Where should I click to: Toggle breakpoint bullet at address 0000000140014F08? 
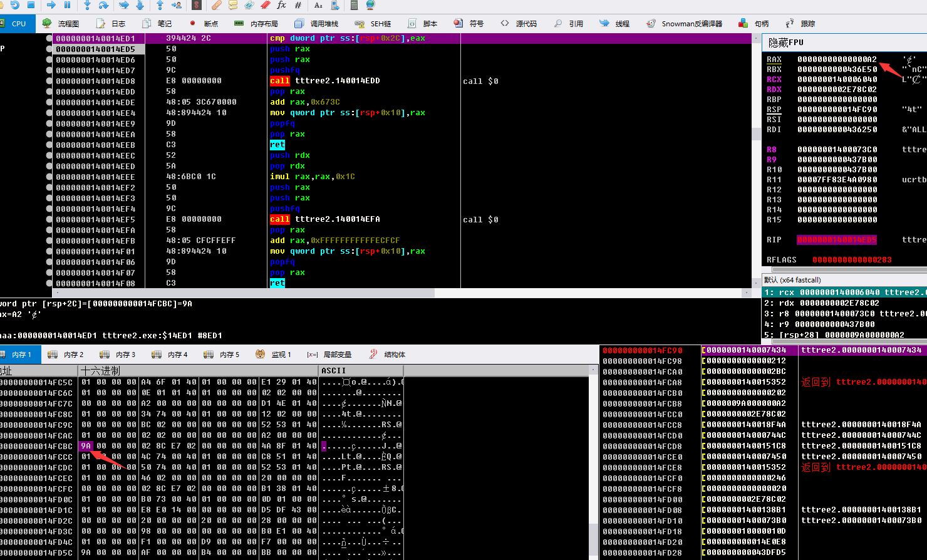[x=49, y=283]
